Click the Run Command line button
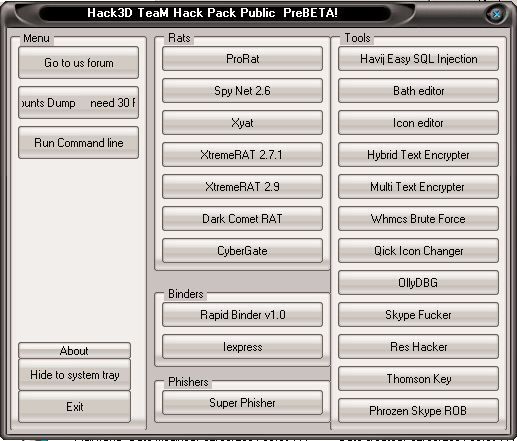517x441 pixels. 78,143
